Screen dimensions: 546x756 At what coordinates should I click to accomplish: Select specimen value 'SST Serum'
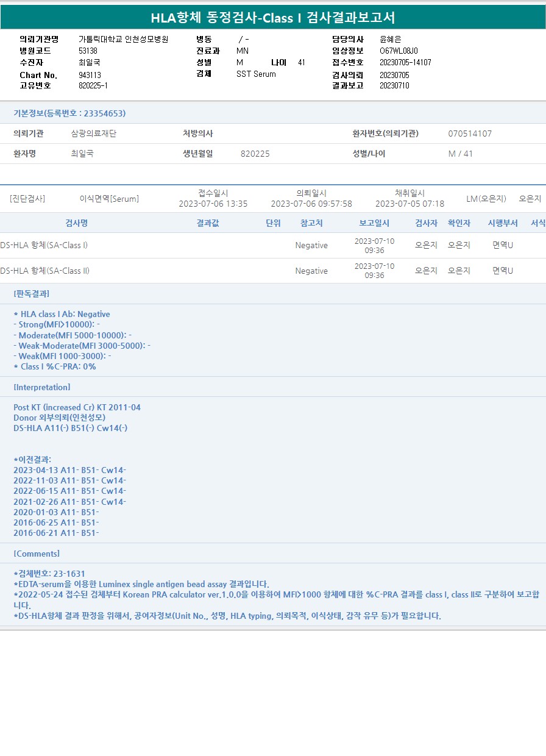click(256, 74)
